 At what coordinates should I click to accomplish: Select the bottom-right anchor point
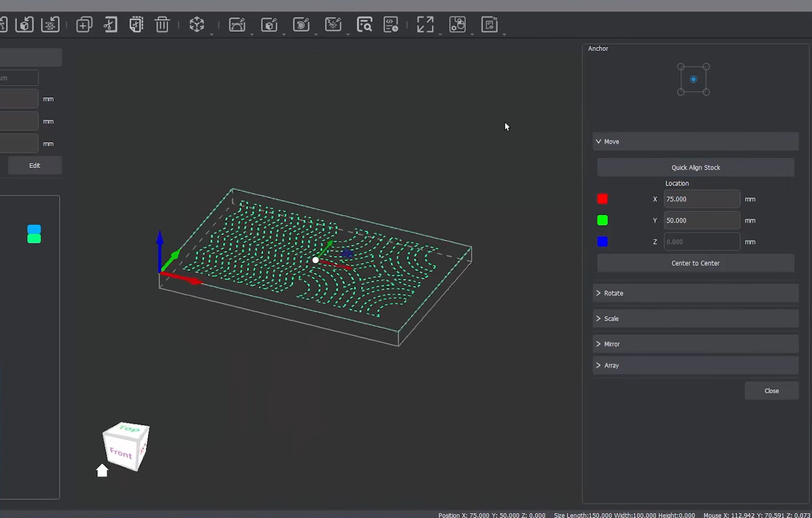point(706,92)
